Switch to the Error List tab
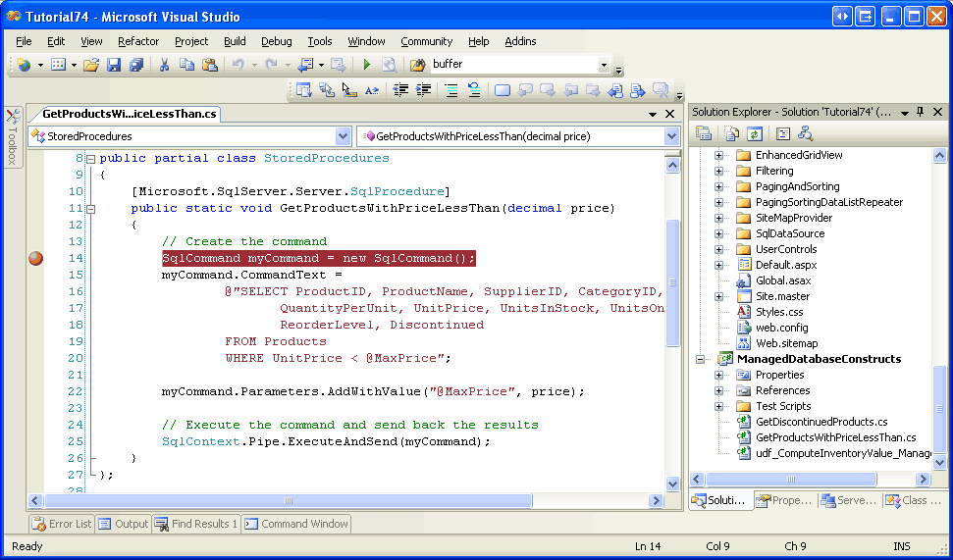The image size is (953, 560). 62,524
